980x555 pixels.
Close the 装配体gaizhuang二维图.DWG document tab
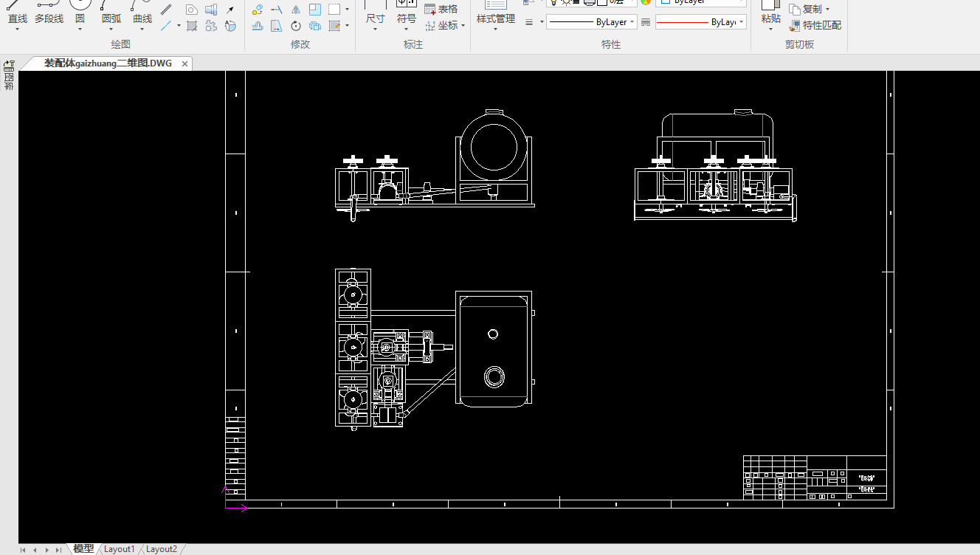[184, 63]
